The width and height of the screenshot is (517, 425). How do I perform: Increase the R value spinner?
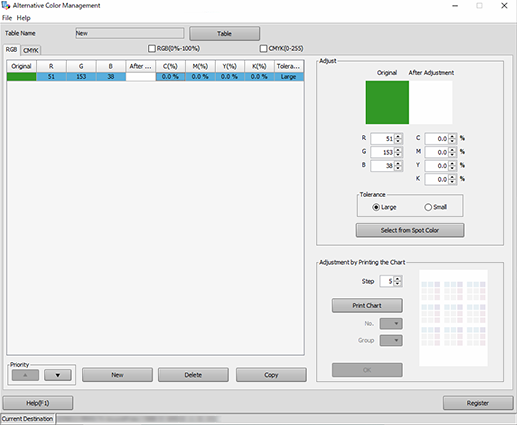398,136
